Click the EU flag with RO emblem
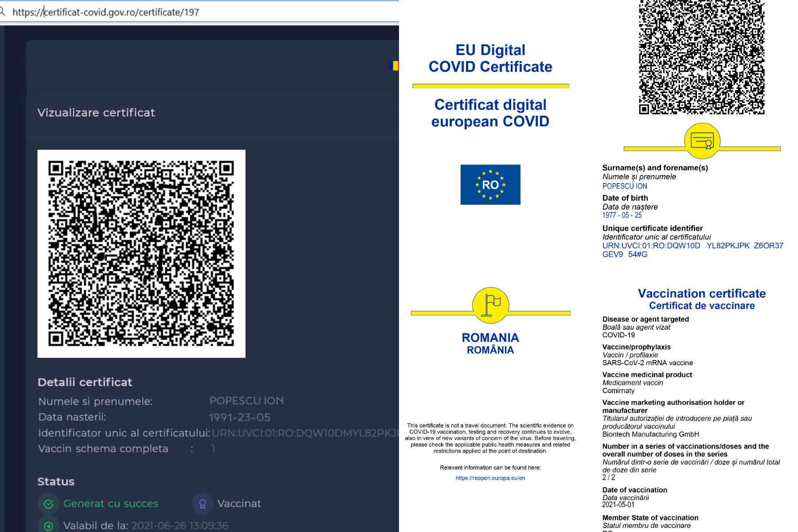798x532 pixels. click(x=490, y=184)
